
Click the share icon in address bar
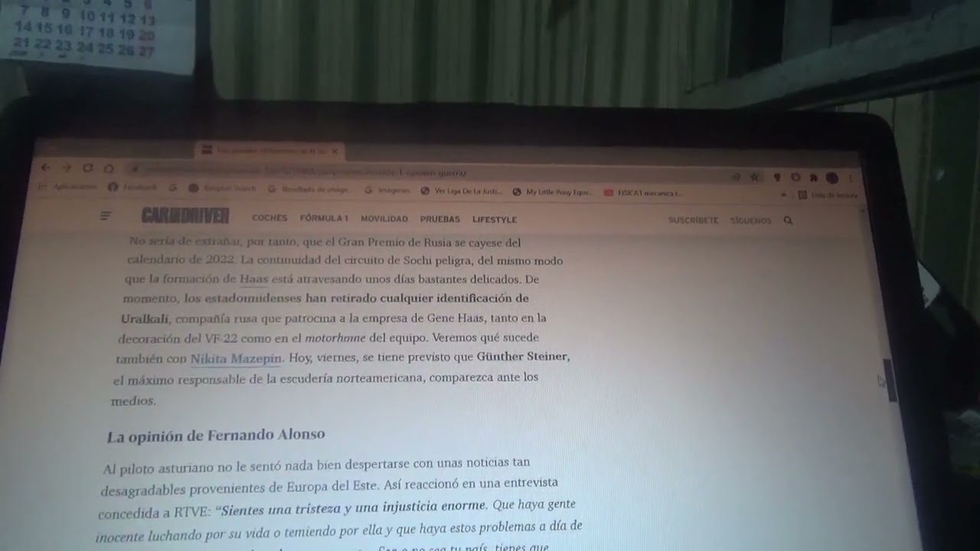[737, 177]
